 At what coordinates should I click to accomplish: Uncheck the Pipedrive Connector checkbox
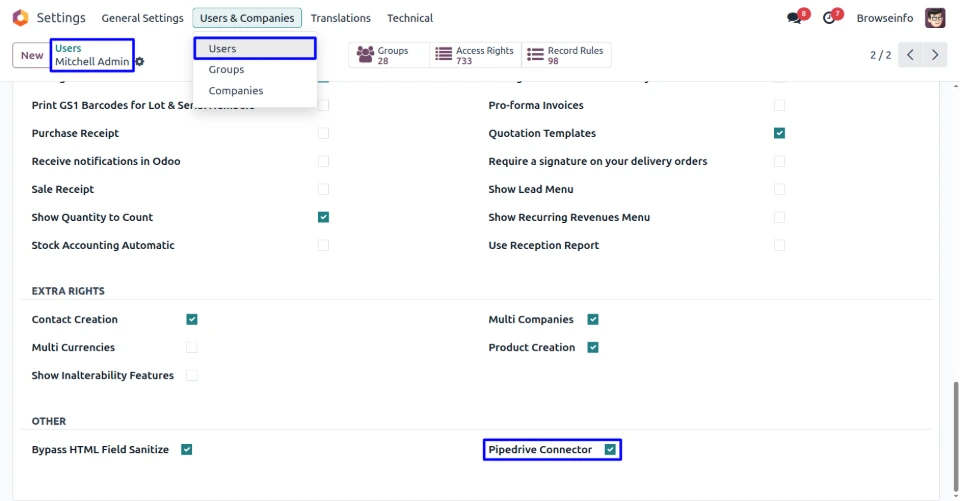click(x=610, y=450)
